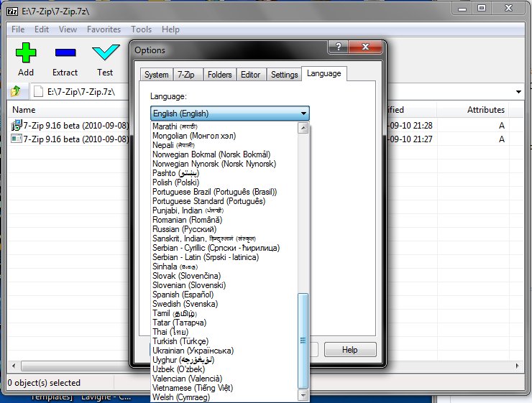
Task: Select Portuguese Brazil language
Action: (224, 192)
